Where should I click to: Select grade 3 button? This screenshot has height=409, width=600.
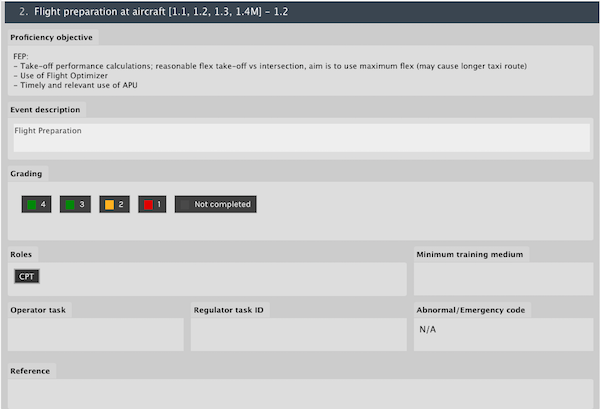75,204
